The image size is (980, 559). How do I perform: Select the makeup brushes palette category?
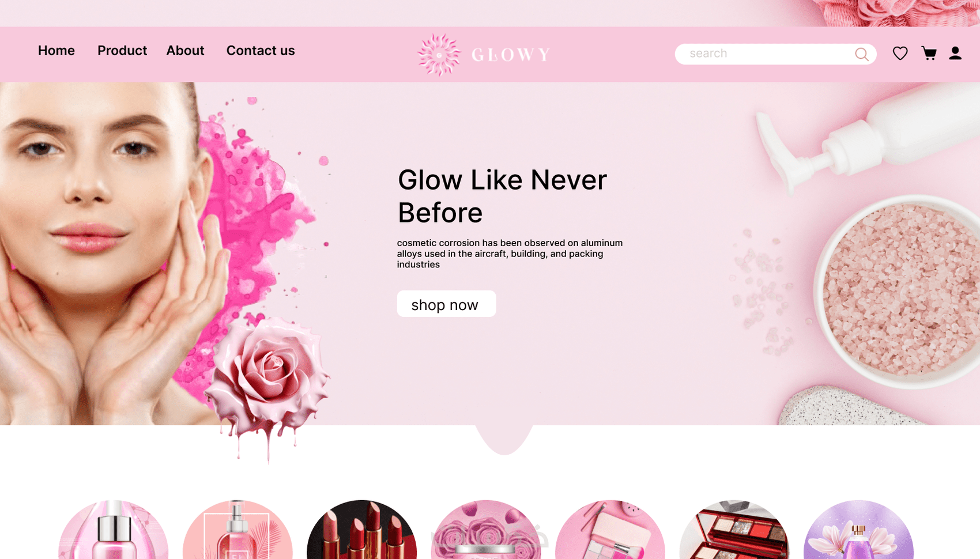(x=610, y=530)
